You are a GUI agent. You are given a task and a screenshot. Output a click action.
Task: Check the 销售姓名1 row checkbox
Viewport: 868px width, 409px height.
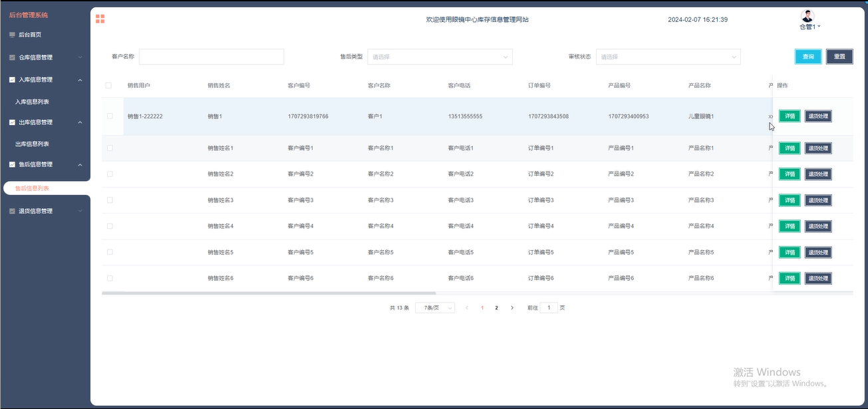110,148
